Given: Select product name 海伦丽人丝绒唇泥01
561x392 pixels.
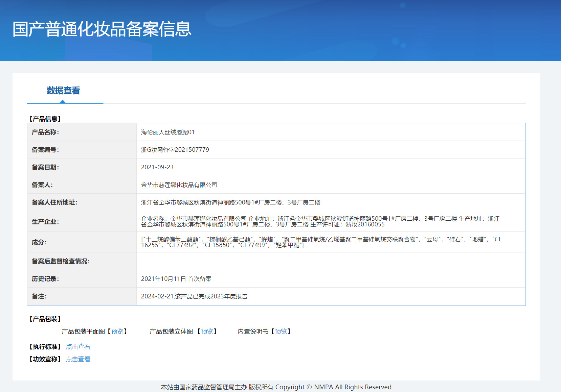Looking at the screenshot, I should point(168,132).
